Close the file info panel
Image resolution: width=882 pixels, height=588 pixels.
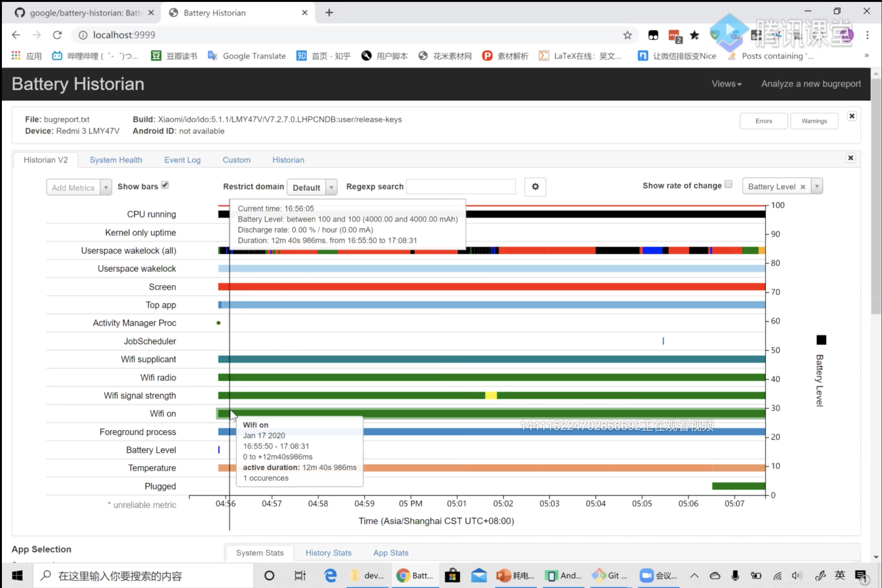[x=852, y=116]
